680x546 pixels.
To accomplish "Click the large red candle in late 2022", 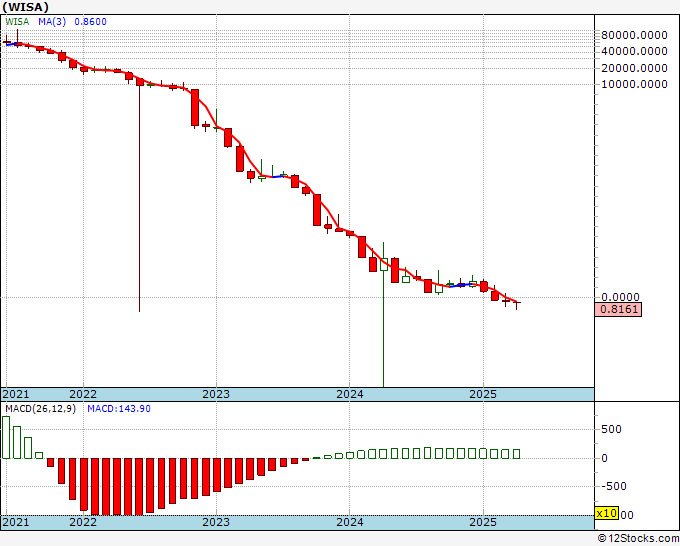I will (195, 108).
